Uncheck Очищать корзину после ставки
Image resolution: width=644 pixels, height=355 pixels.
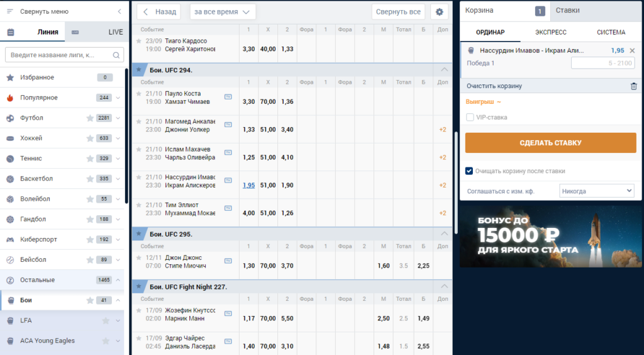pyautogui.click(x=469, y=171)
